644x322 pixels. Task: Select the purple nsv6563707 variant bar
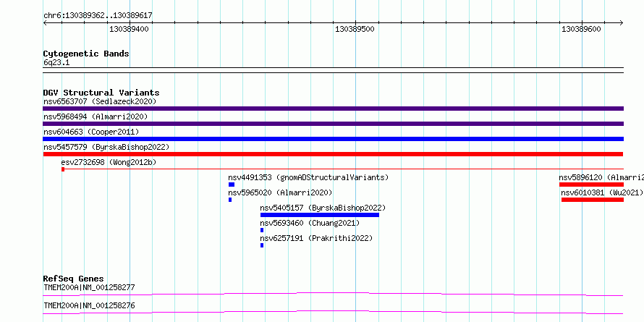[333, 109]
